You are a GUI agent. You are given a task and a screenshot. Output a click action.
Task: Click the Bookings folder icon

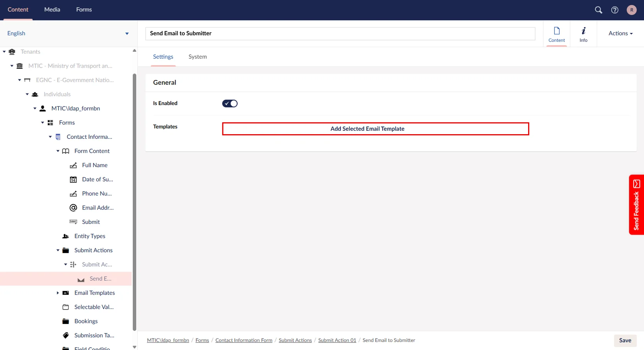pos(66,321)
